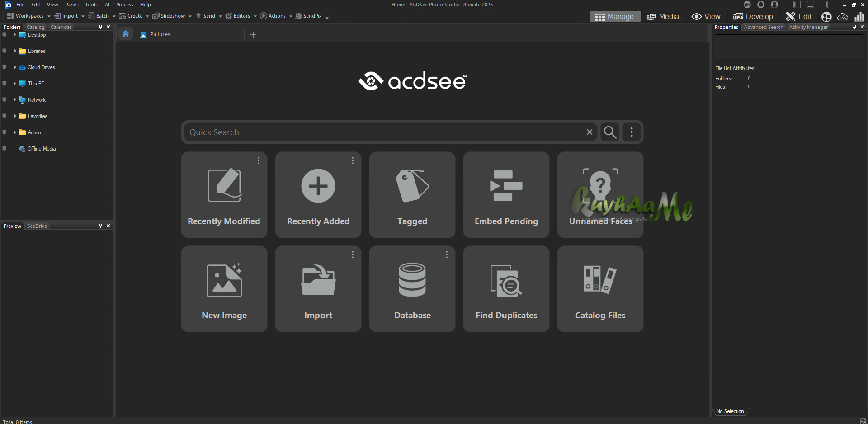Toggle the right panel layout button

coord(824,5)
